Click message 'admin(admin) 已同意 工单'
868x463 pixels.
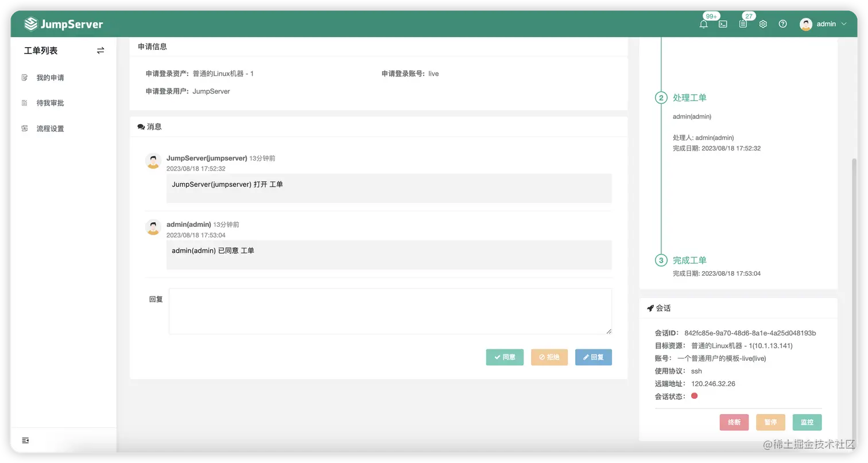213,250
